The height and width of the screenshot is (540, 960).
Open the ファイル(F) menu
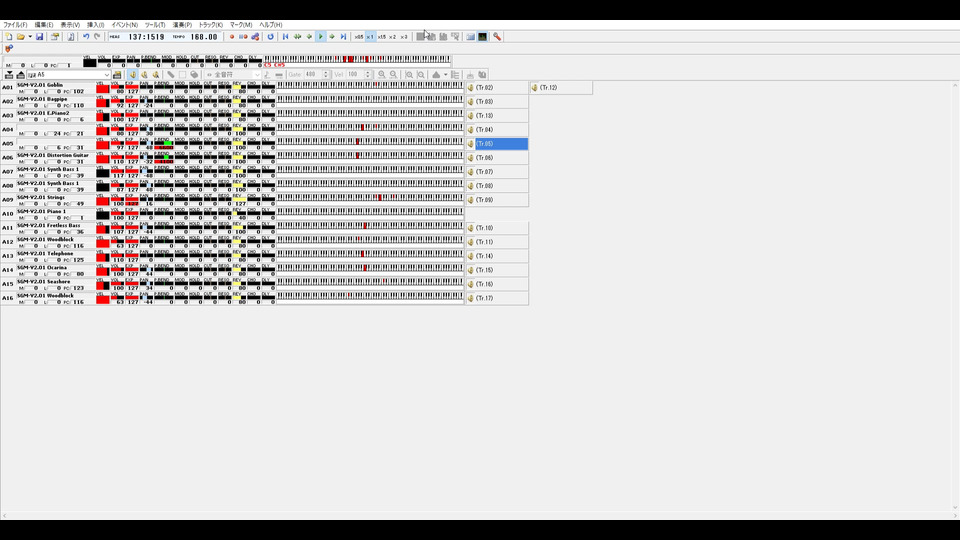tap(15, 25)
